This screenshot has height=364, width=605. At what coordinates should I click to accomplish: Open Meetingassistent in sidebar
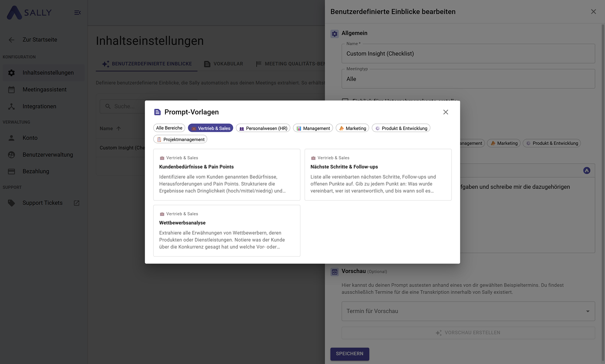pyautogui.click(x=44, y=89)
